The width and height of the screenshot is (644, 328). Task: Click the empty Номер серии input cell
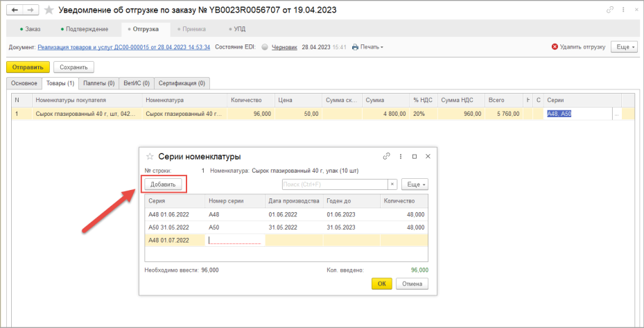point(235,240)
